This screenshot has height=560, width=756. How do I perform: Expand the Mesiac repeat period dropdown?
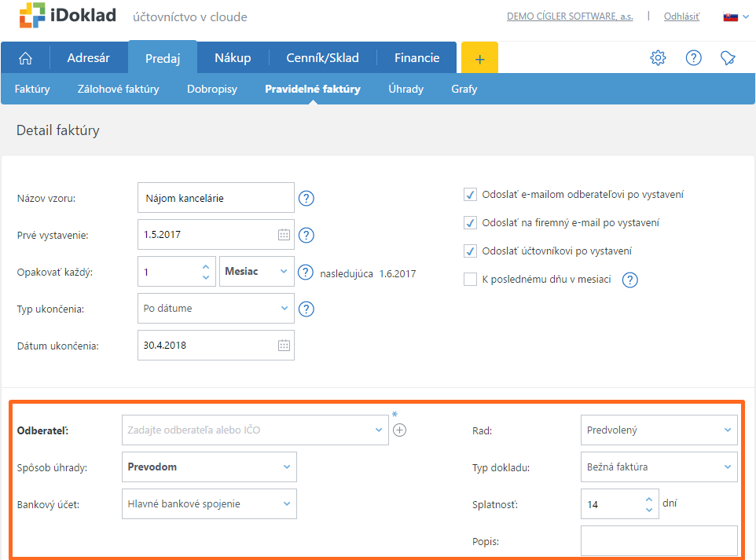[257, 272]
